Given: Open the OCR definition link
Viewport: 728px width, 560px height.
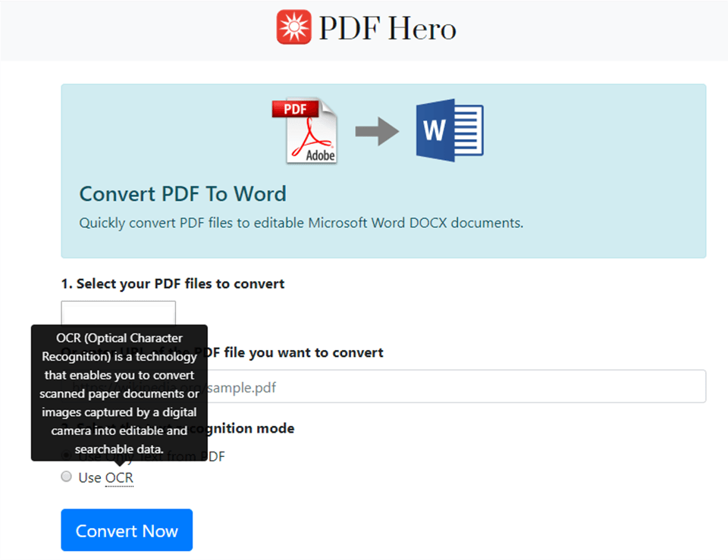Looking at the screenshot, I should click(x=121, y=477).
